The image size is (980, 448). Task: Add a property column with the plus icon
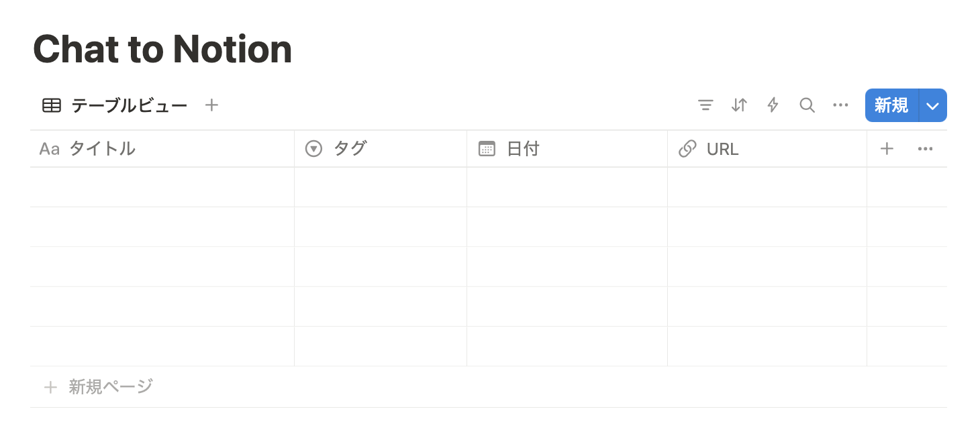[887, 149]
